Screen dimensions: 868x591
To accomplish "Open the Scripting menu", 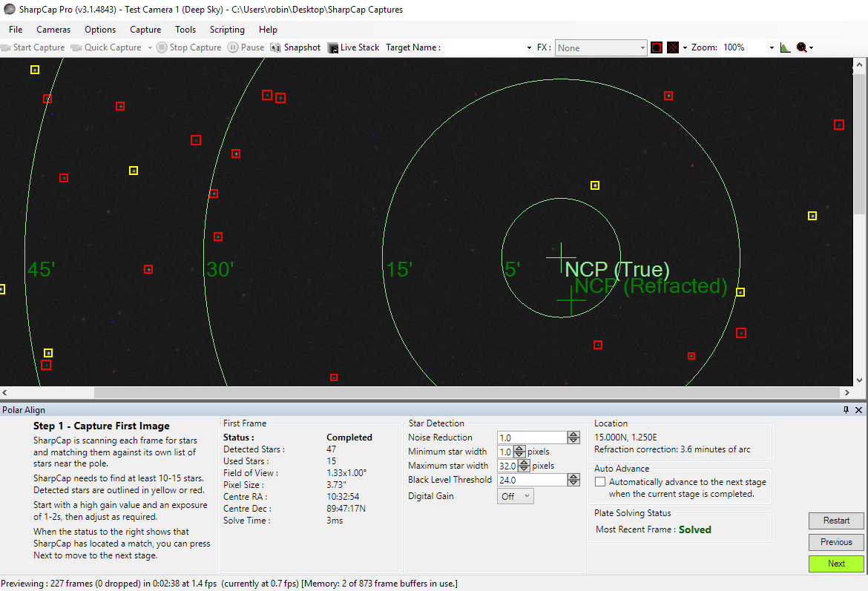I will (227, 30).
